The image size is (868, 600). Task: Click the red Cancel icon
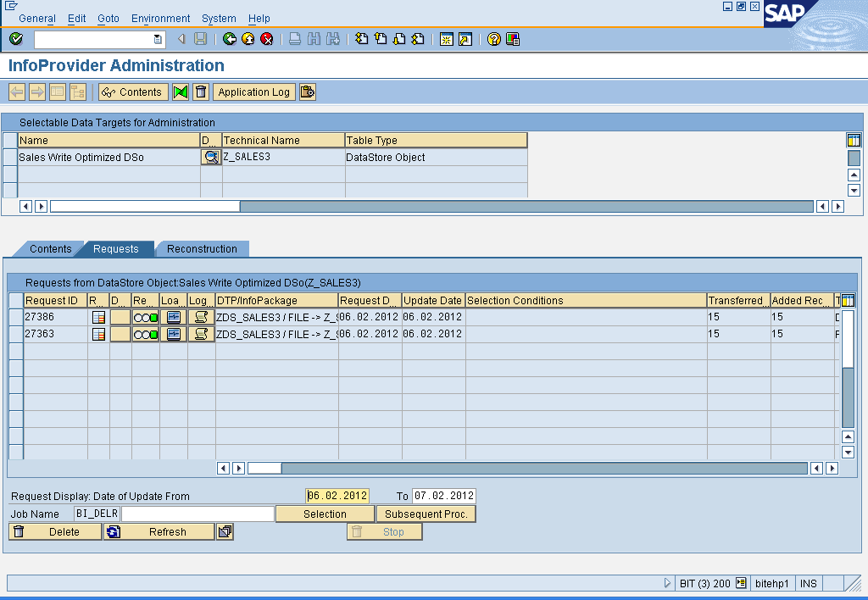tap(267, 39)
